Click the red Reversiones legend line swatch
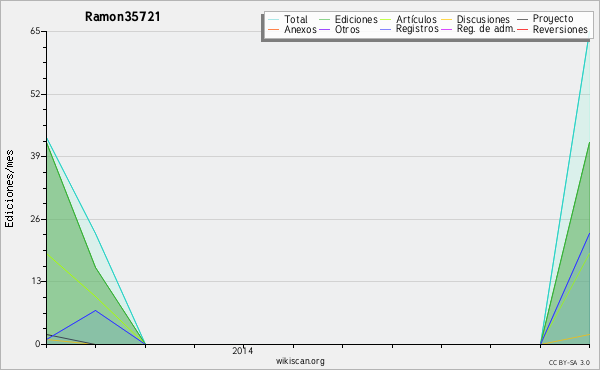Image resolution: width=600 pixels, height=370 pixels. (x=522, y=29)
